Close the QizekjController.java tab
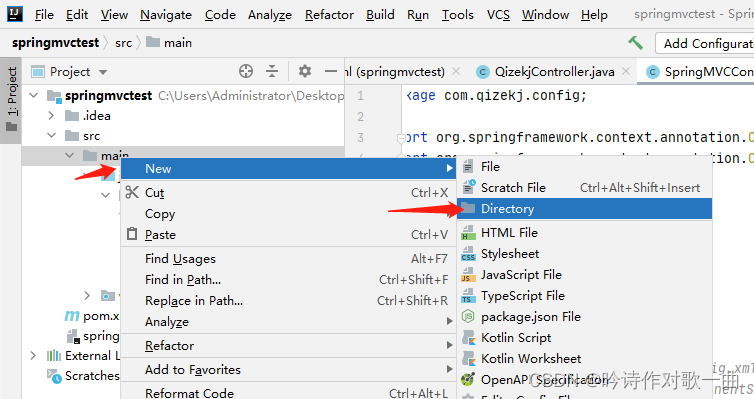Image resolution: width=754 pixels, height=399 pixels. click(x=626, y=71)
